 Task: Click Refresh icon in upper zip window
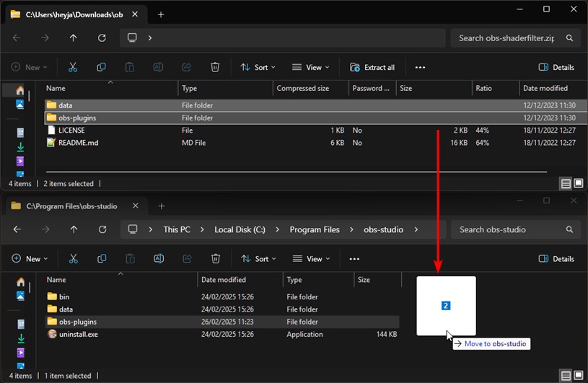(x=102, y=38)
